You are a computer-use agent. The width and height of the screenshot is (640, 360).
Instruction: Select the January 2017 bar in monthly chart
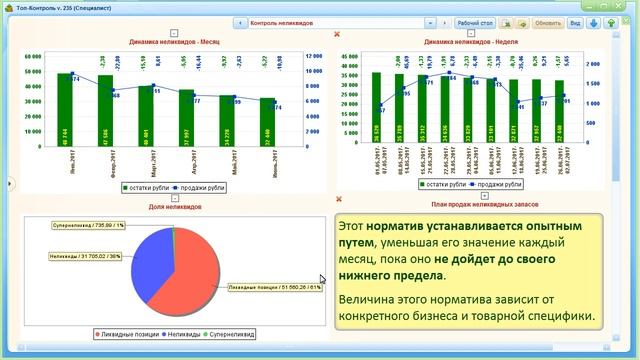[x=65, y=110]
